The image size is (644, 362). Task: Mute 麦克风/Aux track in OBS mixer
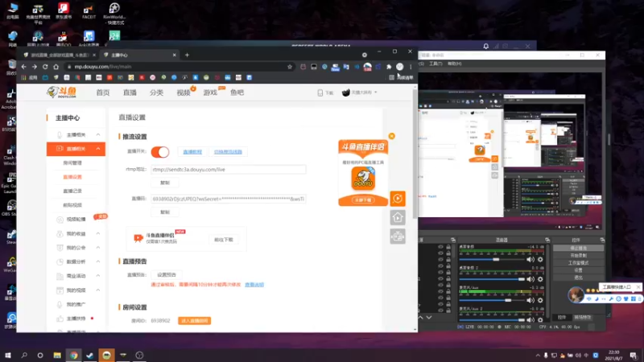pyautogui.click(x=530, y=300)
